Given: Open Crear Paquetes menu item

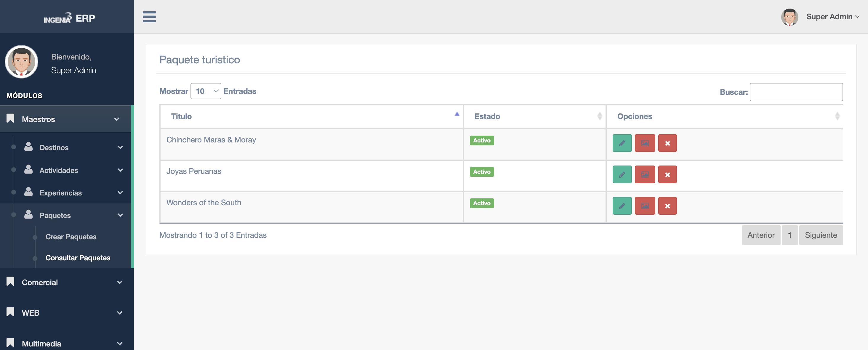Looking at the screenshot, I should [71, 237].
